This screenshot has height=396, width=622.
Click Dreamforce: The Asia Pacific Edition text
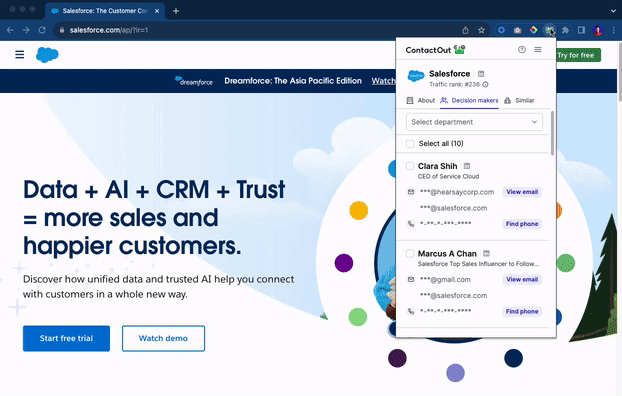(x=293, y=81)
